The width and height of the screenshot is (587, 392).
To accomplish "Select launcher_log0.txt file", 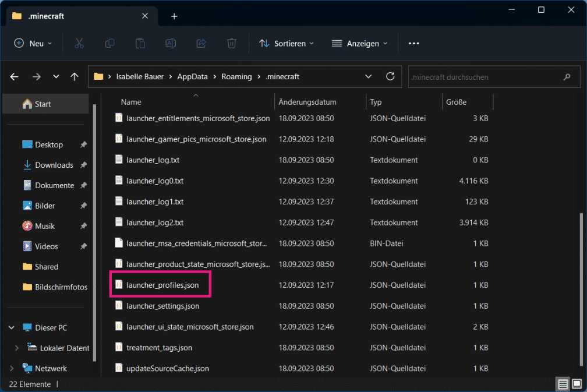I will pos(155,181).
